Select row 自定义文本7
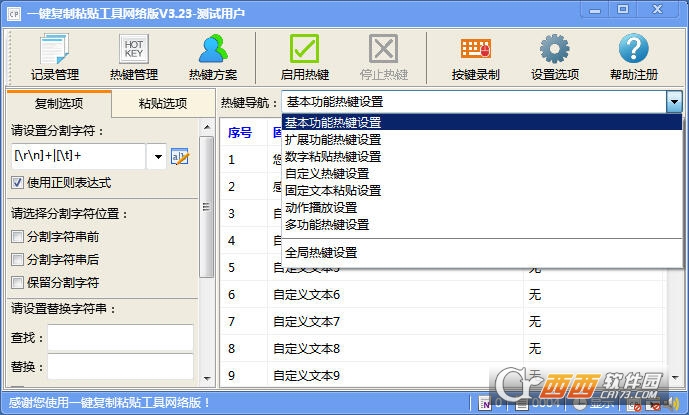The height and width of the screenshot is (415, 689). [307, 322]
